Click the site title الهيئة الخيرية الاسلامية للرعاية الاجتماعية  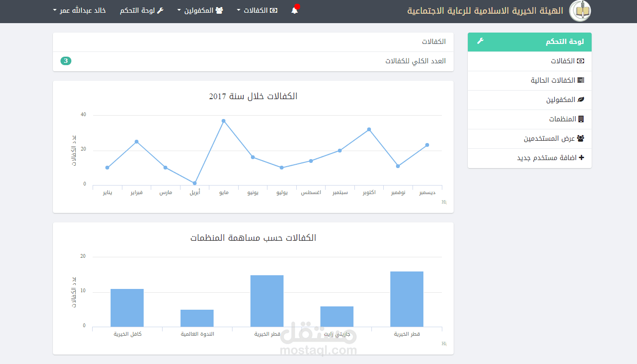[485, 11]
